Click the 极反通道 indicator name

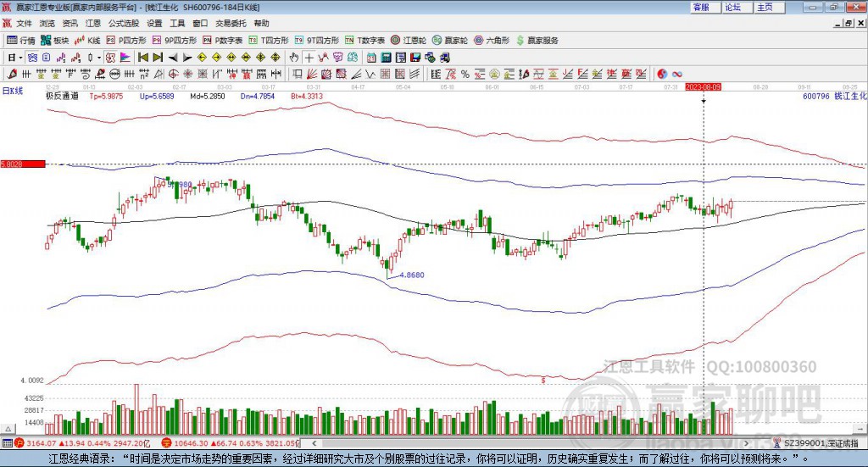click(x=62, y=96)
